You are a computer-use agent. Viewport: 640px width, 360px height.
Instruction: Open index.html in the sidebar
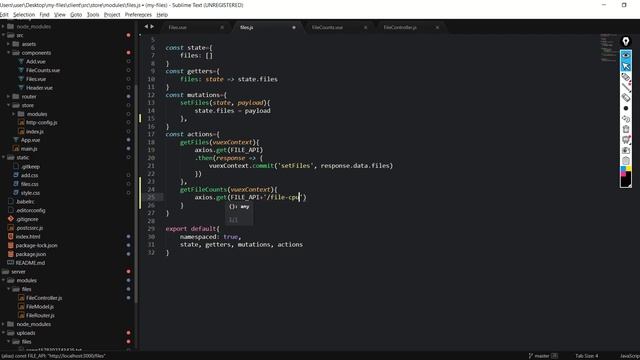(28, 237)
